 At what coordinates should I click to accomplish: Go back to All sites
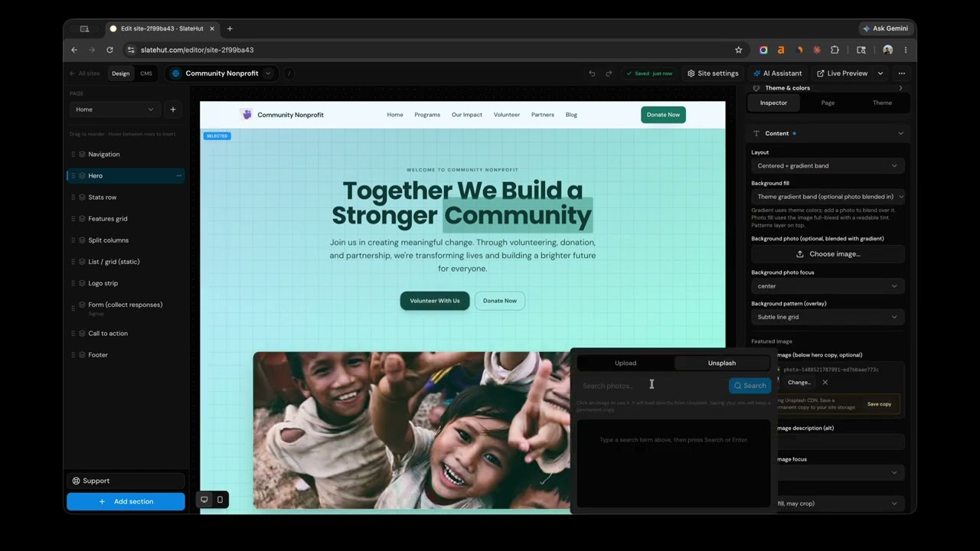pyautogui.click(x=84, y=73)
